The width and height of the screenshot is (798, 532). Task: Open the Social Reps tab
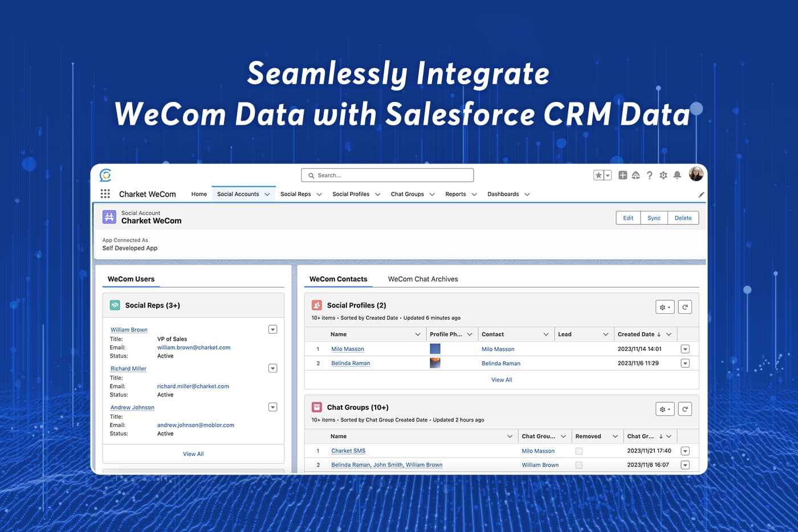pos(296,194)
